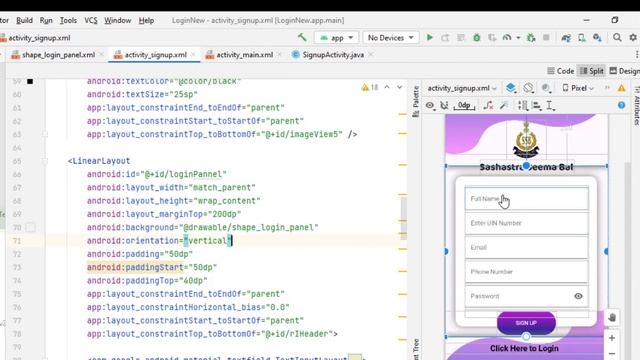Click the Pack distribute icon
The image size is (640, 360).
[x=522, y=106]
